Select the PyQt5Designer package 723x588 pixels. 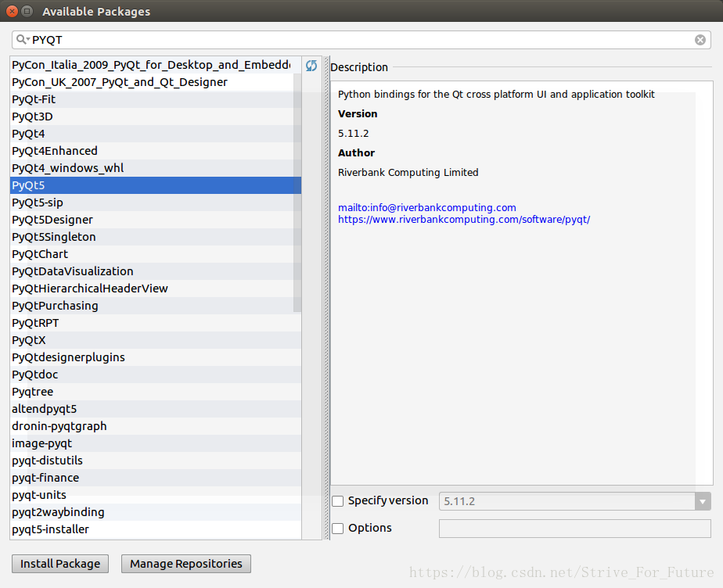pos(156,220)
